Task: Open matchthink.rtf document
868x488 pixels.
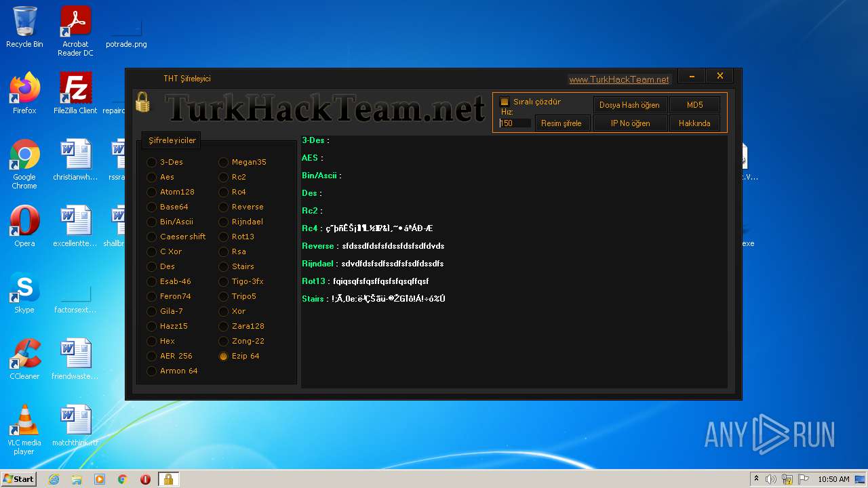Action: pyautogui.click(x=75, y=426)
